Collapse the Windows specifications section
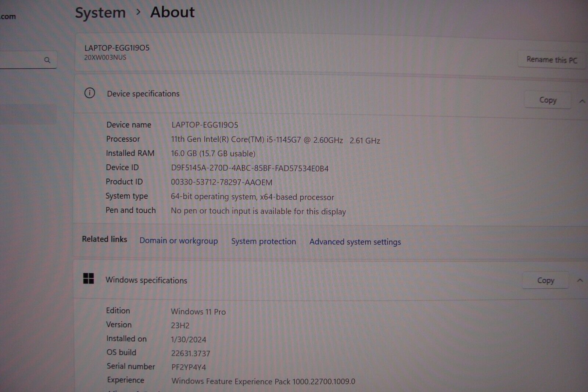The width and height of the screenshot is (588, 392). click(580, 281)
